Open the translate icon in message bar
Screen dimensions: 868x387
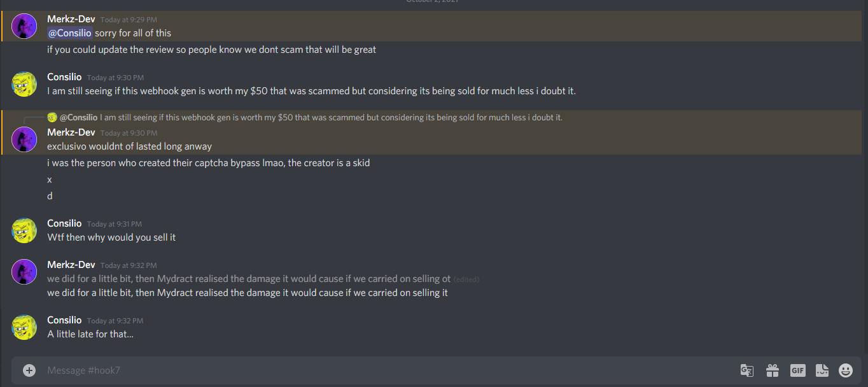(x=747, y=370)
